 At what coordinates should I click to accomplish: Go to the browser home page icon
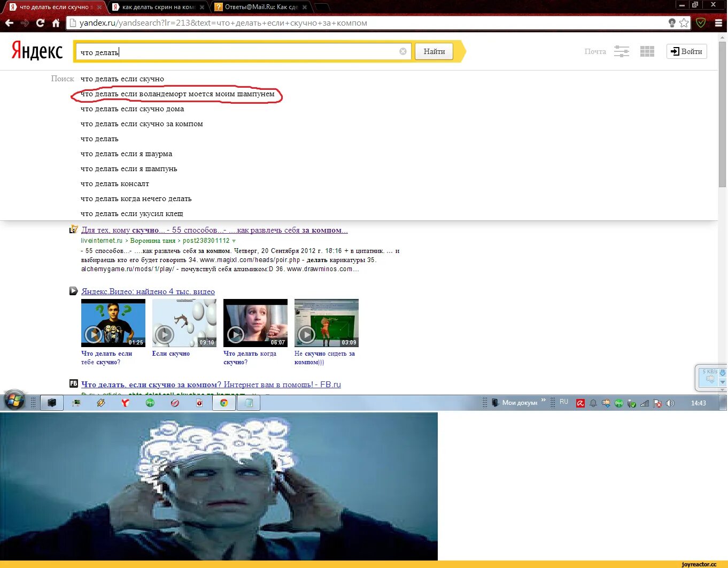[56, 23]
